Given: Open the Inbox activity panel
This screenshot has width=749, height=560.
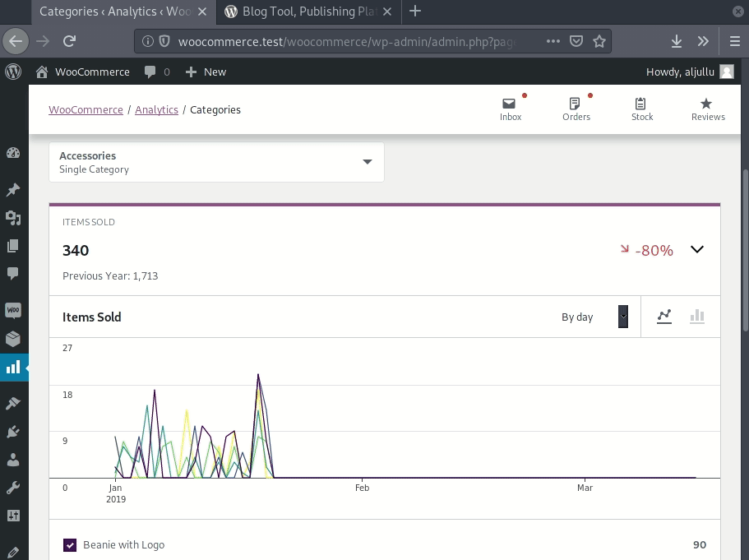Looking at the screenshot, I should coord(511,109).
